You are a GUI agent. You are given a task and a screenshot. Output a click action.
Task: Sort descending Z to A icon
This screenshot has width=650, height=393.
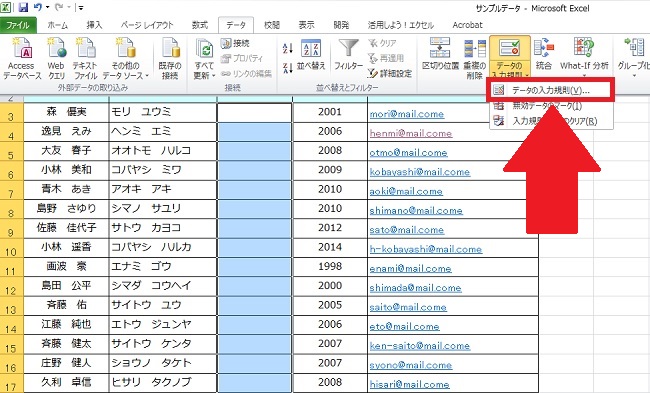click(288, 68)
